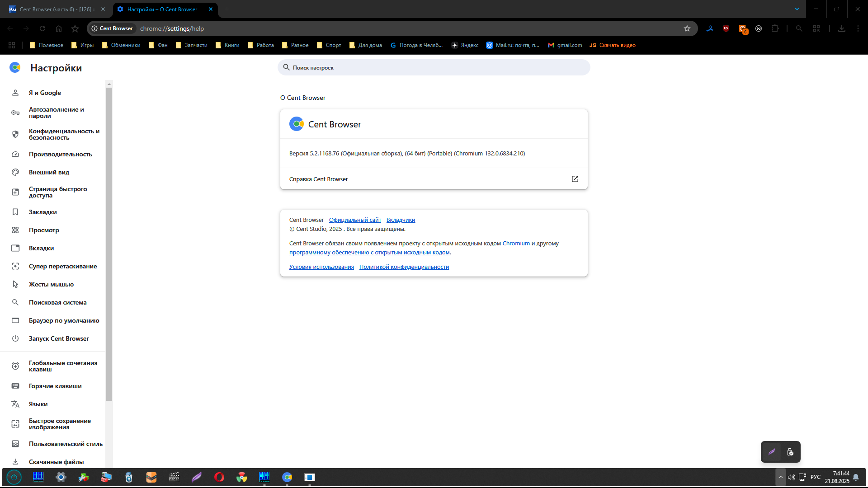Click the blue extension icon in toolbar

(710, 28)
